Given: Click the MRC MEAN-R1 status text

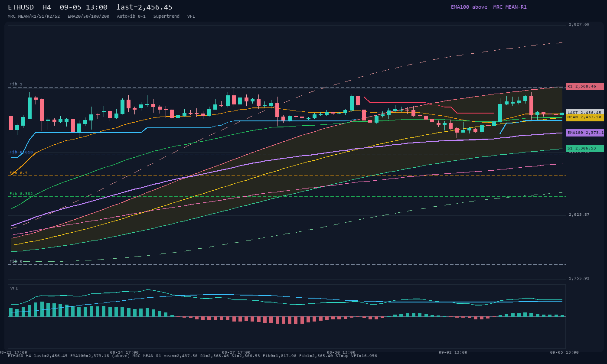Looking at the screenshot, I should click(510, 7).
